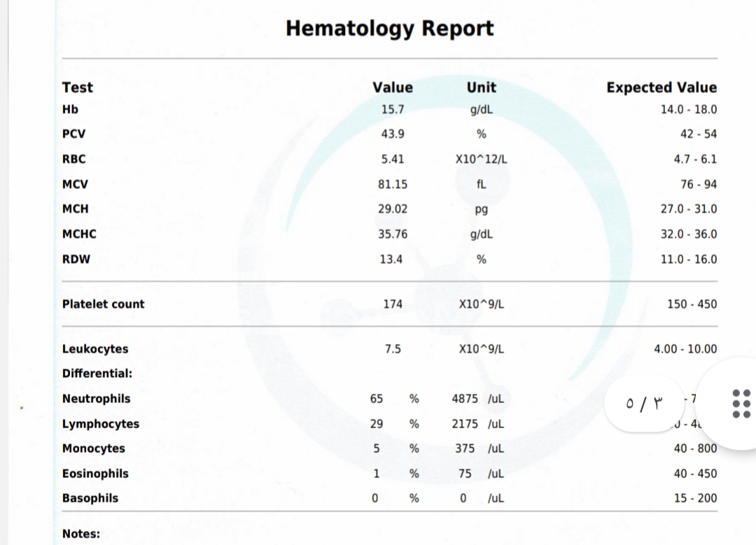Image resolution: width=756 pixels, height=545 pixels.
Task: Tap the page number indicator pill
Action: (644, 403)
